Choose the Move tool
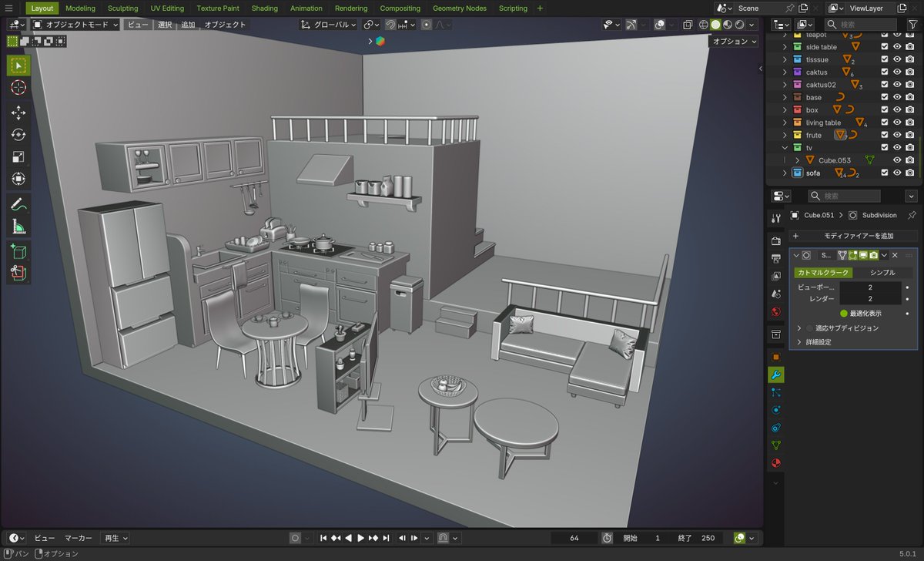 [x=18, y=113]
